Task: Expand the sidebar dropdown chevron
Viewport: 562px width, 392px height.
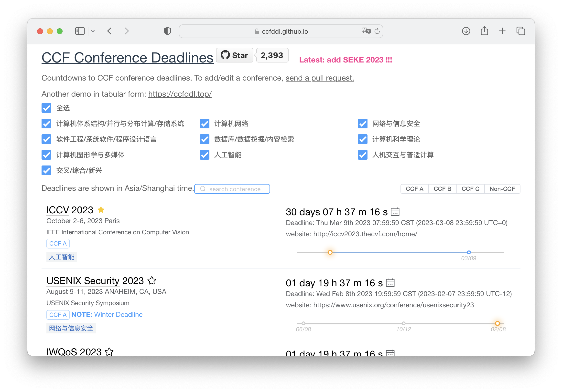Action: [x=93, y=31]
